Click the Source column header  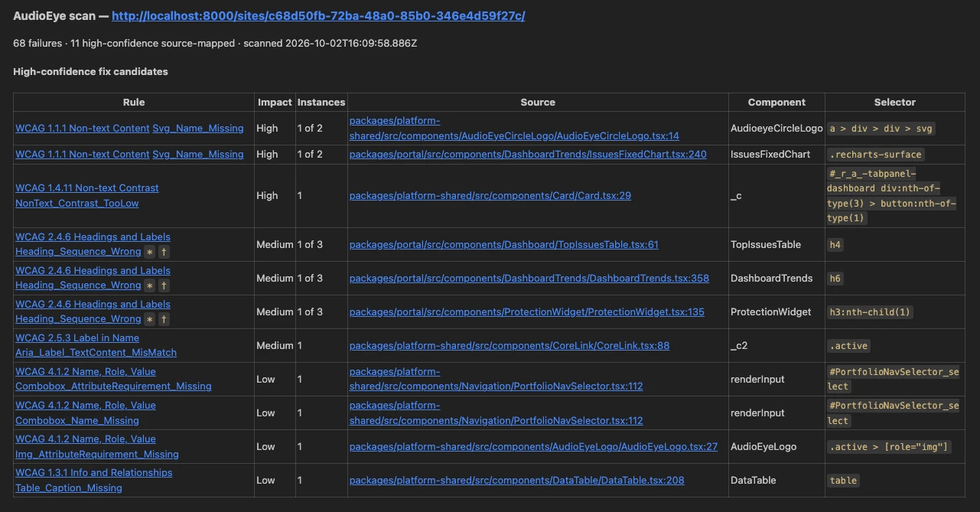[538, 102]
